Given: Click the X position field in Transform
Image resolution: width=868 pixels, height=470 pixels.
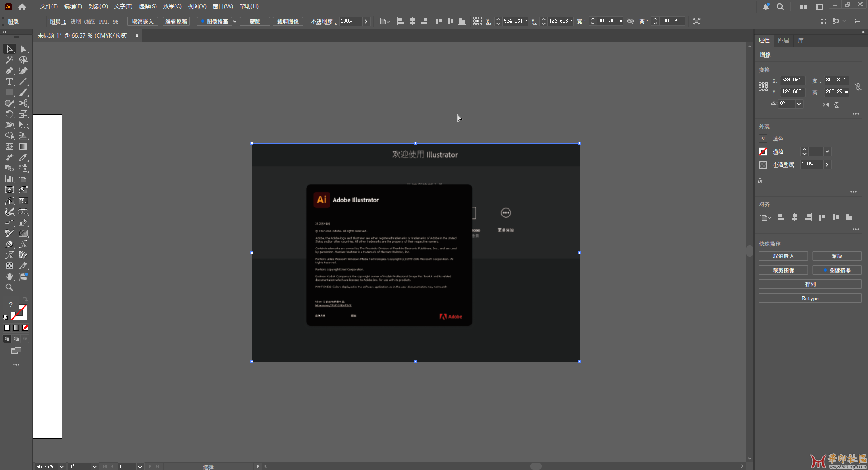Looking at the screenshot, I should [x=792, y=80].
